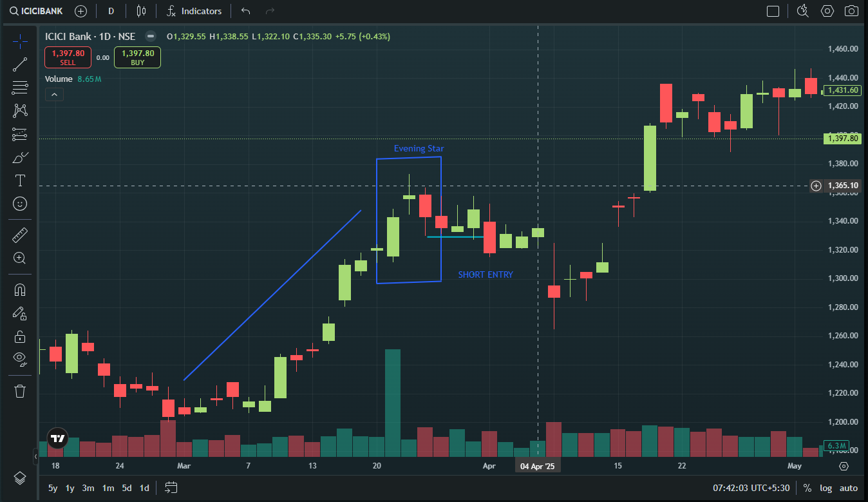
Task: Open the Indicators menu
Action: pos(194,11)
